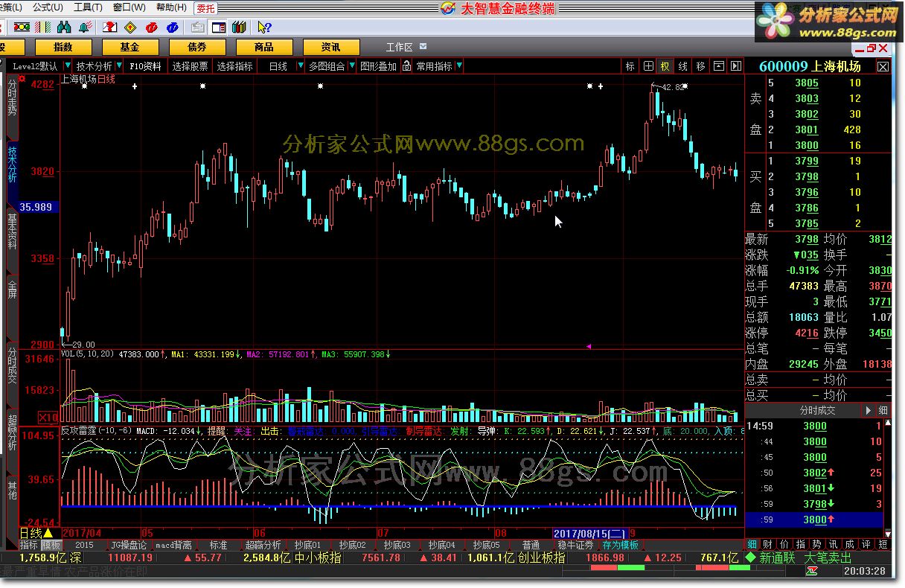The image size is (905, 588).
Task: Click the red-green striped bars toolbar icon
Action: coord(42,28)
